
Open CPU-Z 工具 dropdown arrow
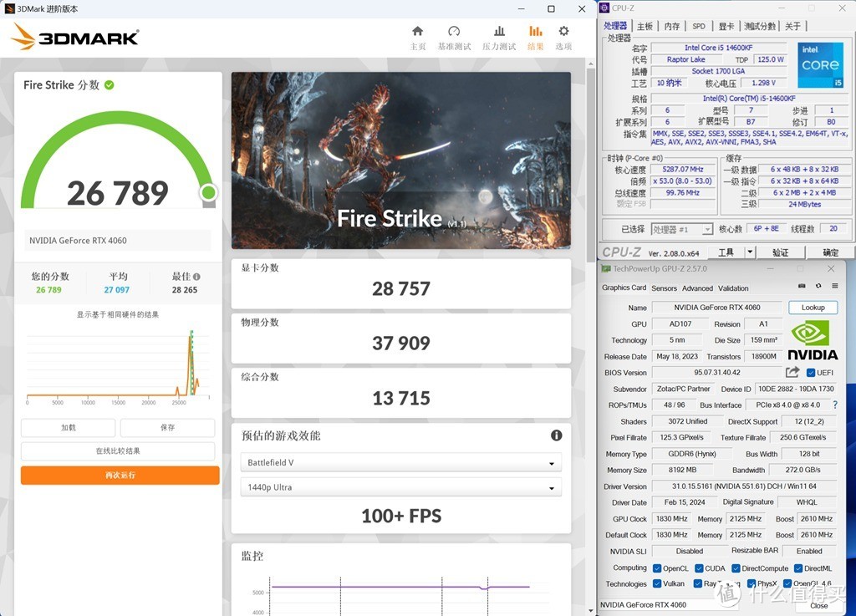point(750,252)
